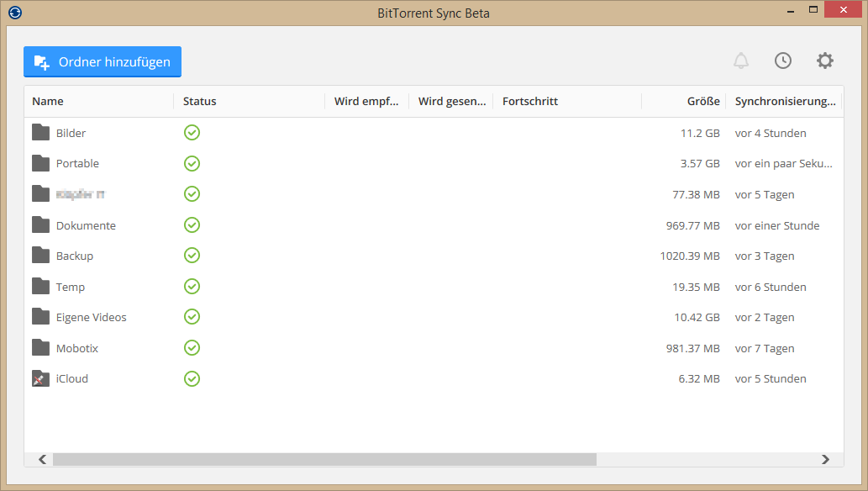This screenshot has width=868, height=491.
Task: Click the 19.35 MB size value
Action: [x=697, y=287]
